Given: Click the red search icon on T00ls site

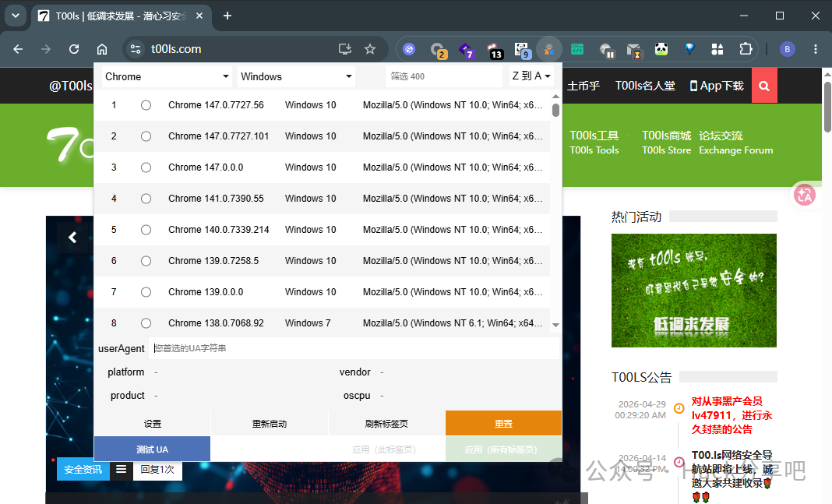Looking at the screenshot, I should [764, 86].
